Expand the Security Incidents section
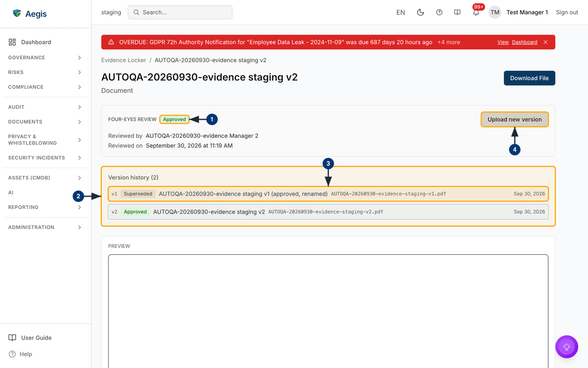The width and height of the screenshot is (588, 368). point(45,158)
